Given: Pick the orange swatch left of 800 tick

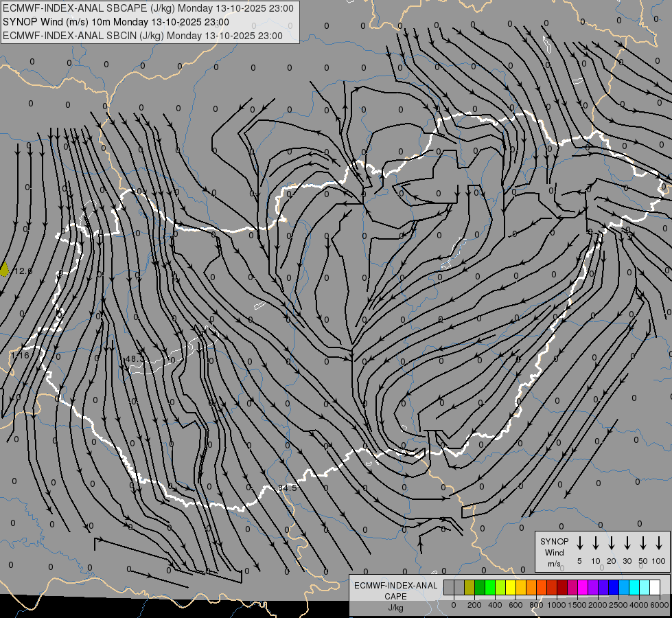Looking at the screenshot, I should tap(531, 587).
